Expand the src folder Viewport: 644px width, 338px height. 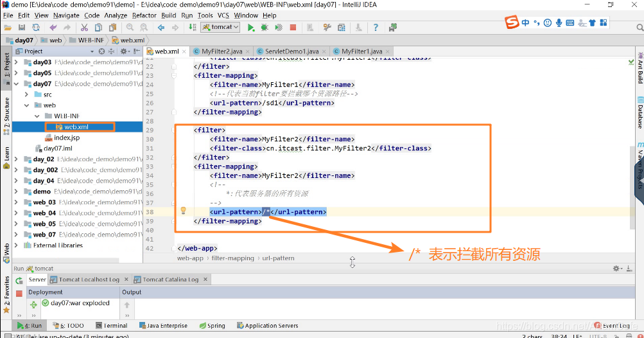coord(27,94)
